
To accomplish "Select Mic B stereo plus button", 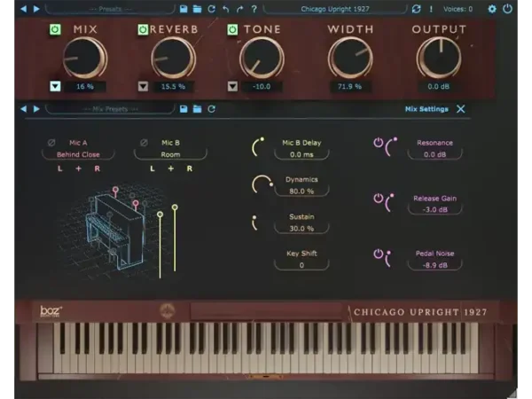I will point(170,168).
